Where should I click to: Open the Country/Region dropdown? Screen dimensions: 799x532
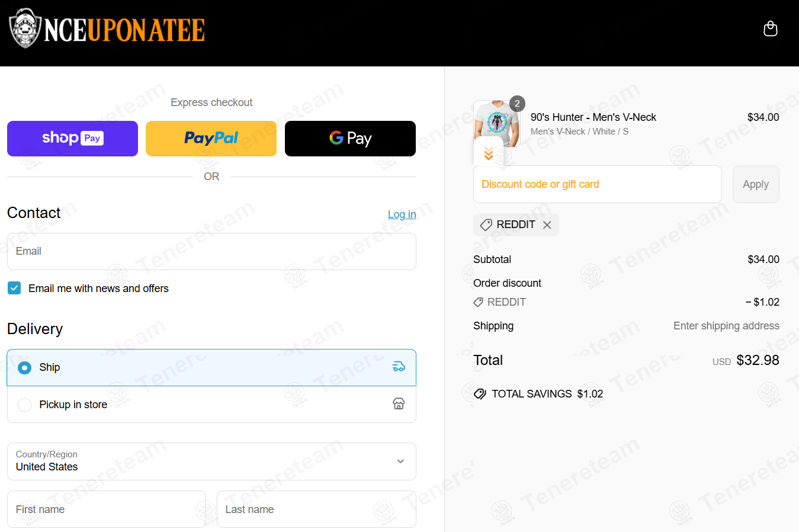(211, 461)
